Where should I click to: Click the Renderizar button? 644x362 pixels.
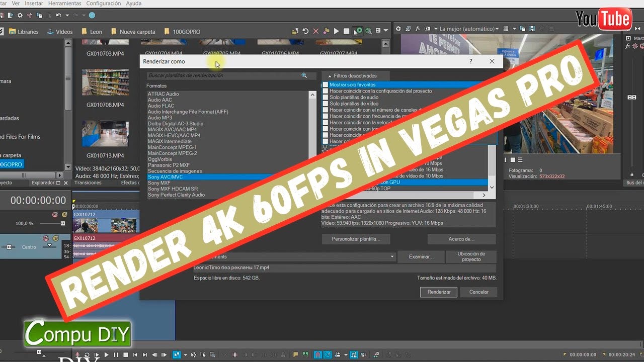[439, 292]
